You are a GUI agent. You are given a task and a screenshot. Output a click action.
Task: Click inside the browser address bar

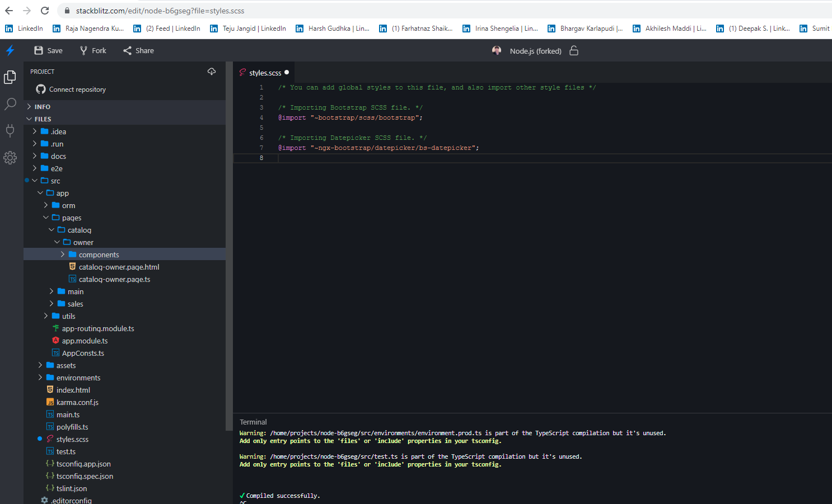pos(224,10)
